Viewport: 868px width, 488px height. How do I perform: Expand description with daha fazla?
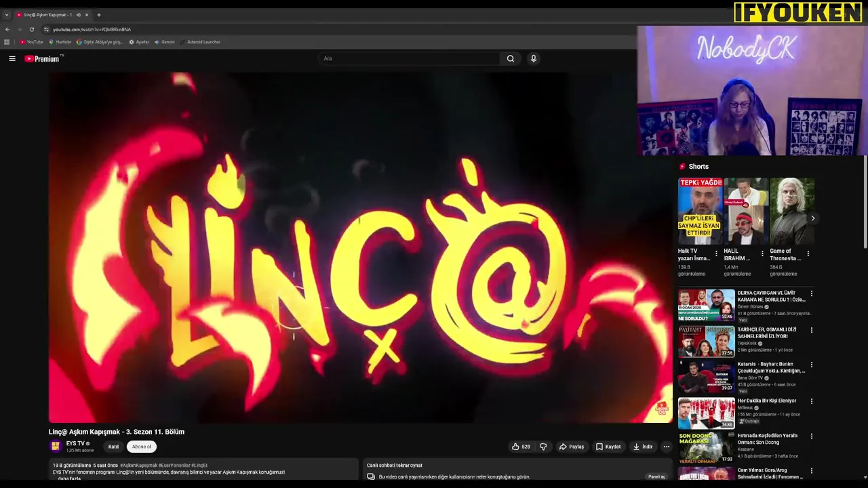(69, 479)
